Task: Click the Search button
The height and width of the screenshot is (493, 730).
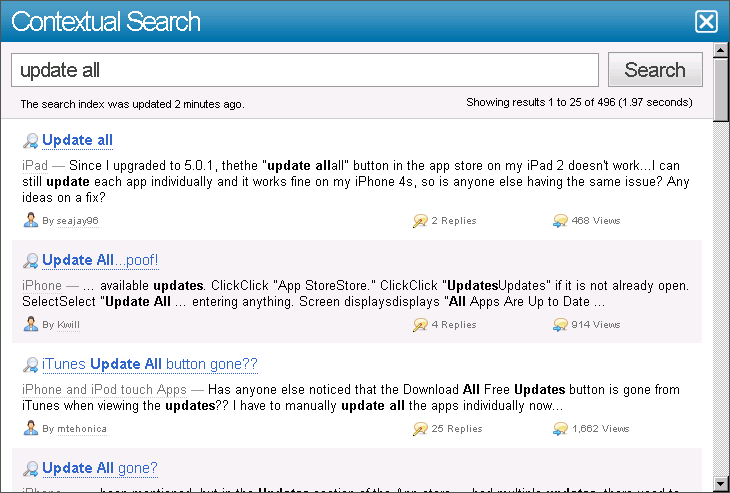Action: point(655,70)
